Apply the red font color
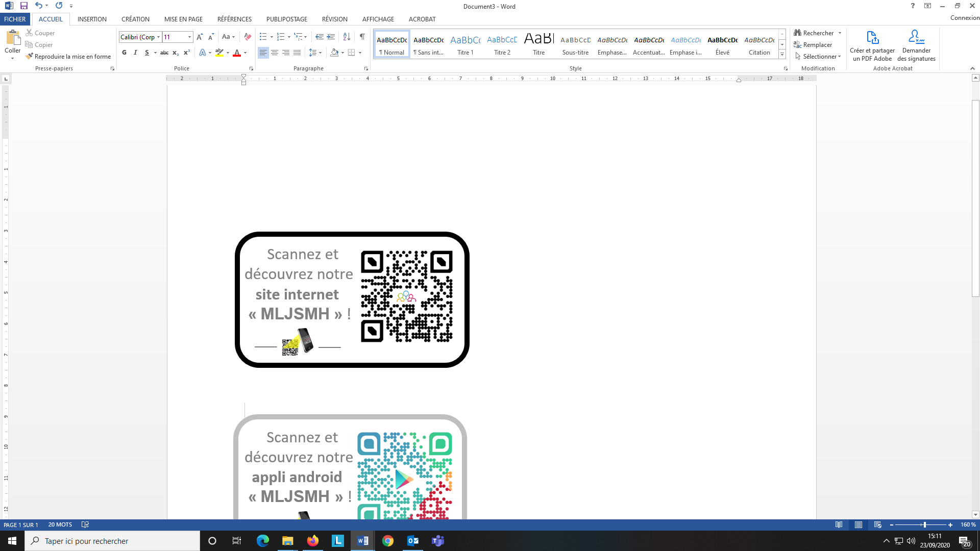Screen dimensions: 980x551 pos(237,53)
